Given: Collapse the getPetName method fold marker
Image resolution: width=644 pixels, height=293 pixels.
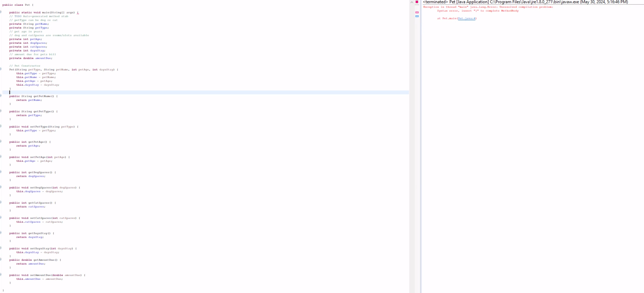Looking at the screenshot, I should tap(1, 96).
